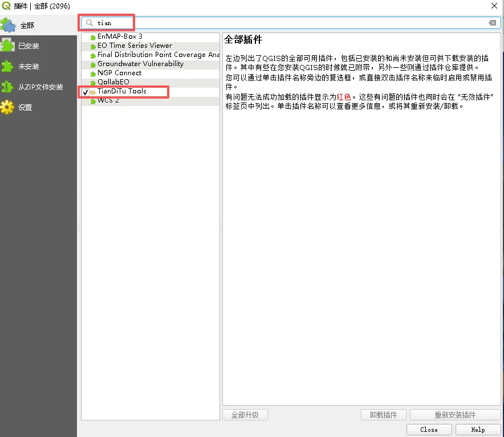Image resolution: width=504 pixels, height=437 pixels.
Task: Click the 卸载插件 (Uninstall plugin) button
Action: pos(384,415)
